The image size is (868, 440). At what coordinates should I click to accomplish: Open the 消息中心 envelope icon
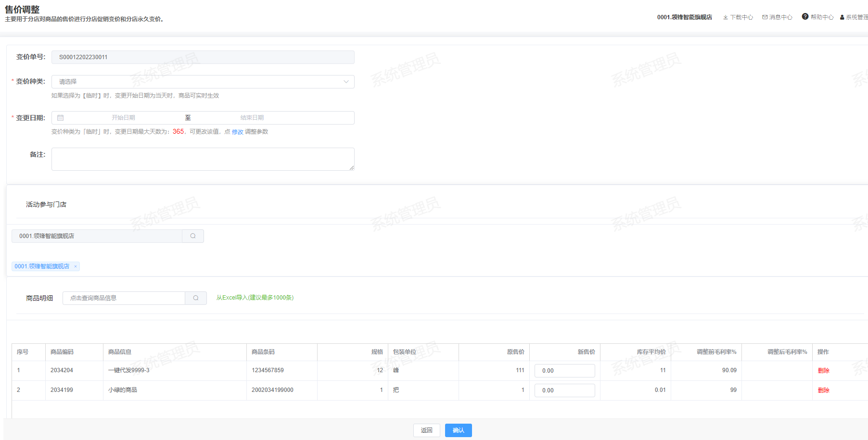point(765,17)
